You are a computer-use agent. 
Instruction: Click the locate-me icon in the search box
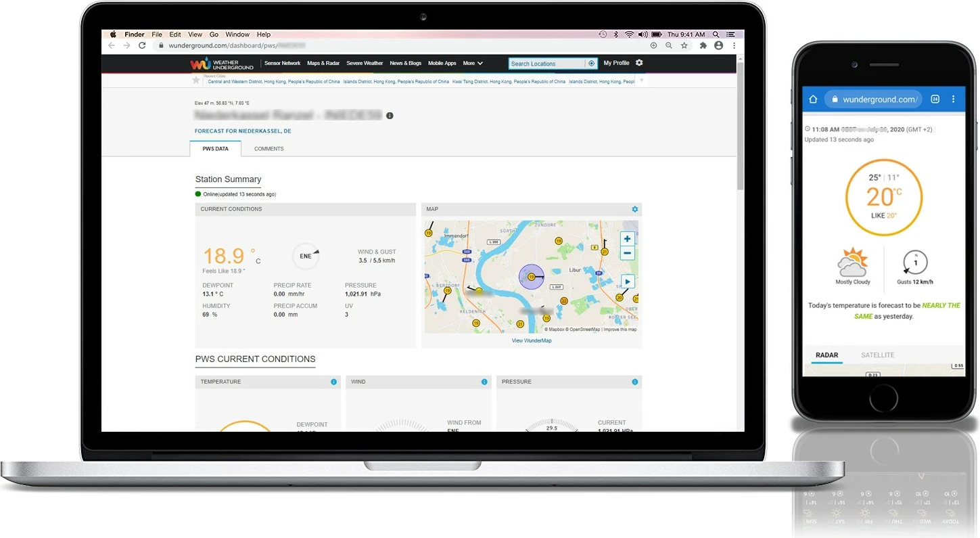[592, 64]
